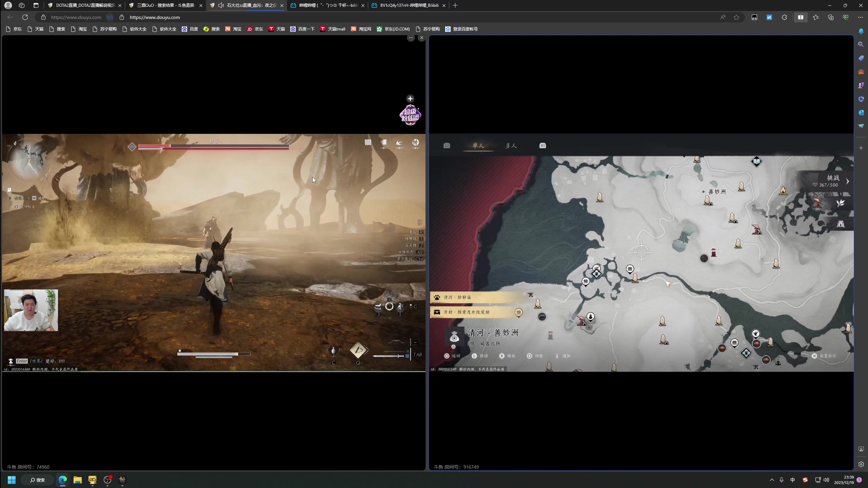The height and width of the screenshot is (488, 868).
Task: Switch to the 三酒OuO search results tab
Action: [165, 5]
